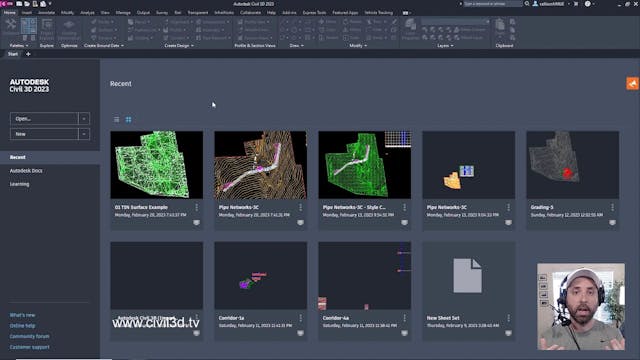Select Autodesk Docs in the left sidebar
Image resolution: width=640 pixels, height=360 pixels.
[x=26, y=171]
